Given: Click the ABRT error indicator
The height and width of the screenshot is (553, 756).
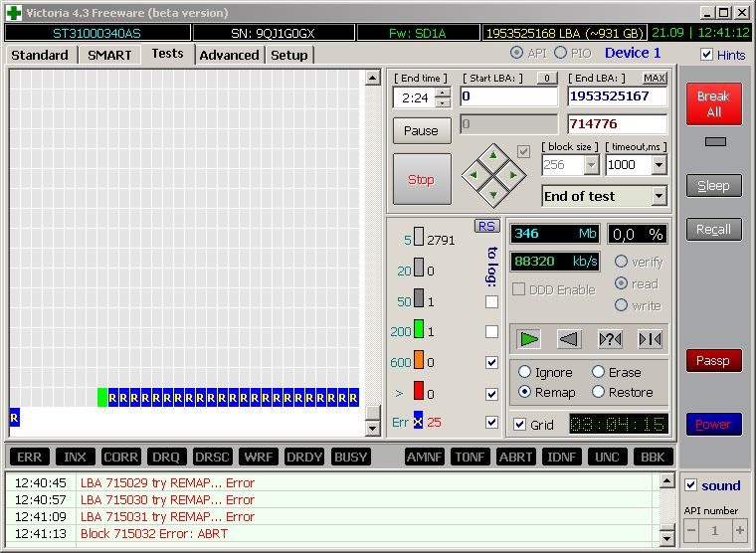Looking at the screenshot, I should click(x=516, y=458).
